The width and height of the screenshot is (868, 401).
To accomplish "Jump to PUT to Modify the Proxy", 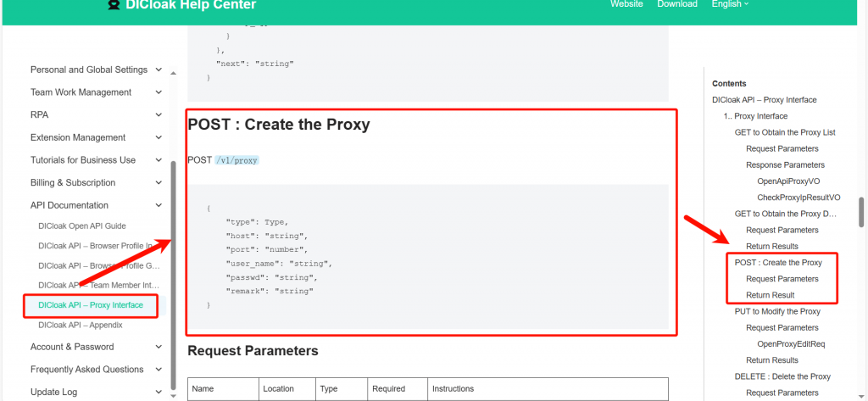I will point(777,311).
